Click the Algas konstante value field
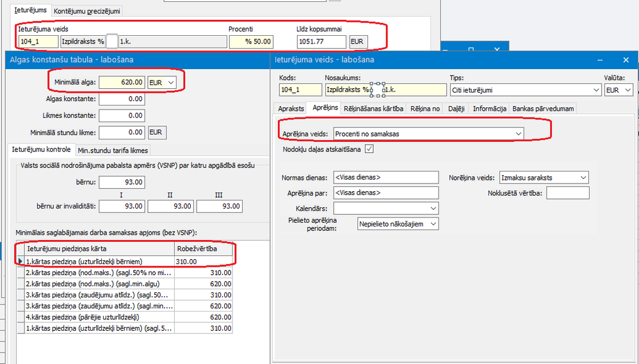The width and height of the screenshot is (639, 364). click(121, 99)
